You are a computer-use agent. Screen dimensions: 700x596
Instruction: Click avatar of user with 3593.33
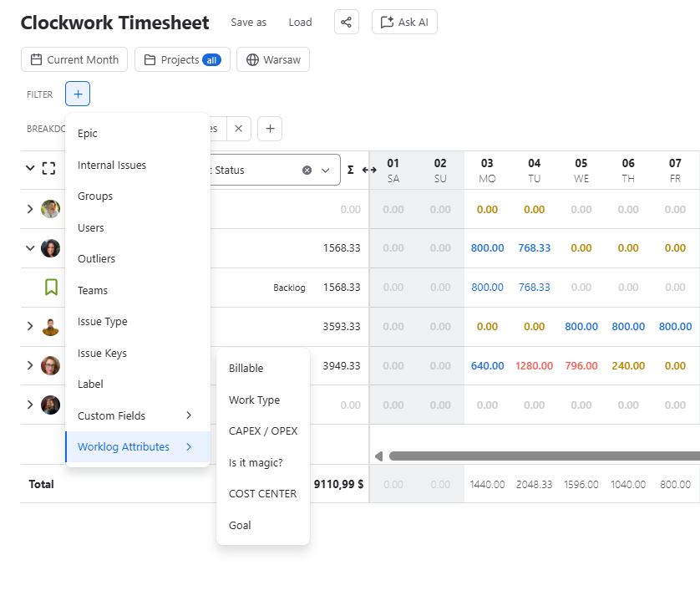[x=50, y=327]
